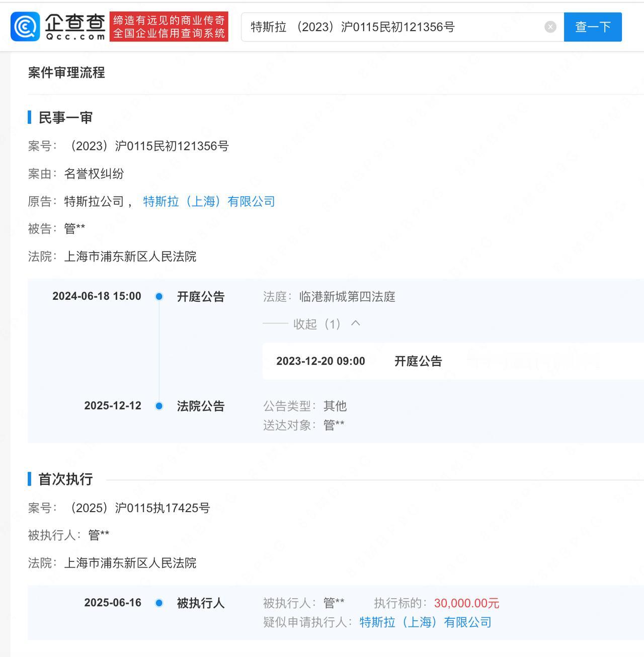Click timeline dot beside 2024-06-18 开庭公告
Image resolution: width=644 pixels, height=657 pixels.
pyautogui.click(x=159, y=296)
